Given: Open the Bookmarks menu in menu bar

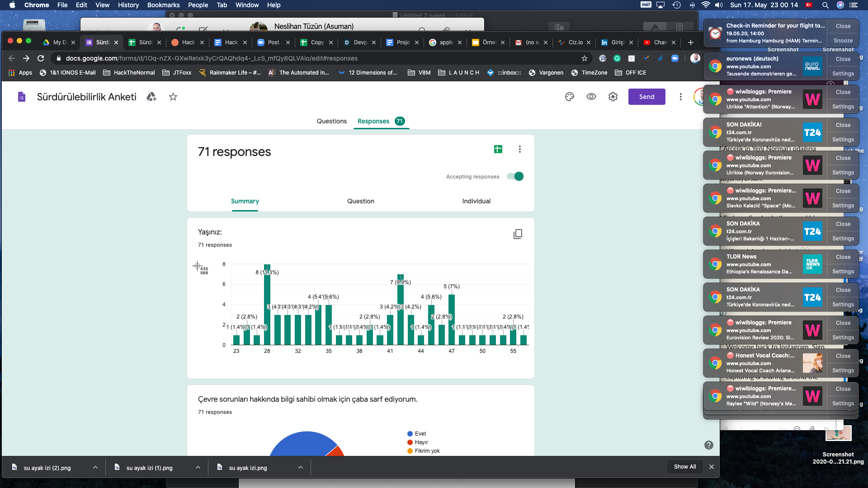Looking at the screenshot, I should pyautogui.click(x=163, y=5).
